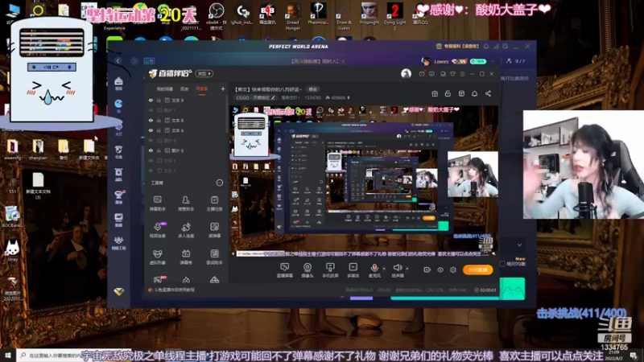Tick the checkbox under the New label

[x=502, y=264]
